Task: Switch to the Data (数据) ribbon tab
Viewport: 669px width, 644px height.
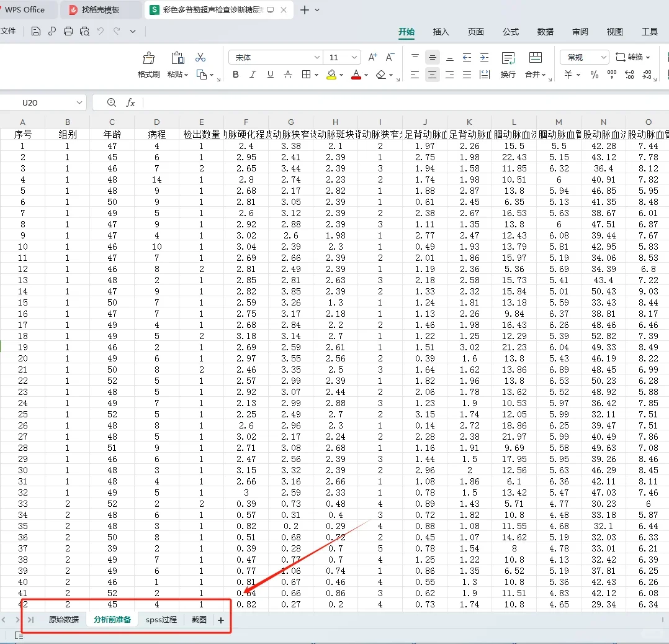Action: coord(546,32)
